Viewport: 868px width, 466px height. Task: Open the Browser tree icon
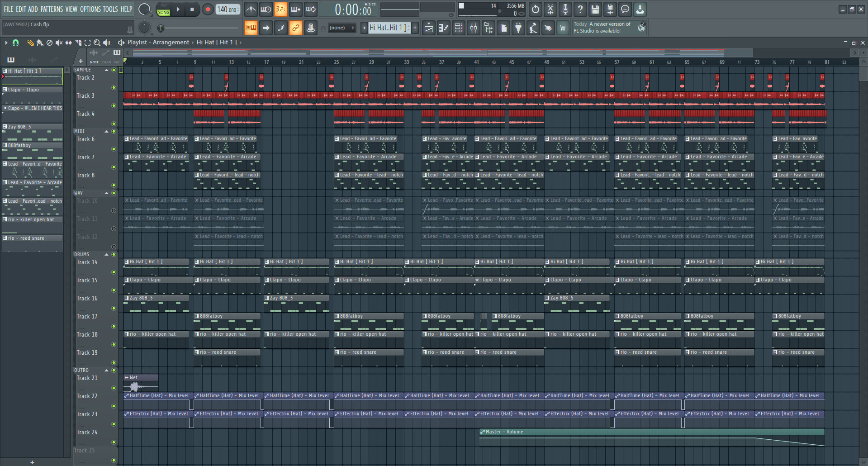[489, 28]
